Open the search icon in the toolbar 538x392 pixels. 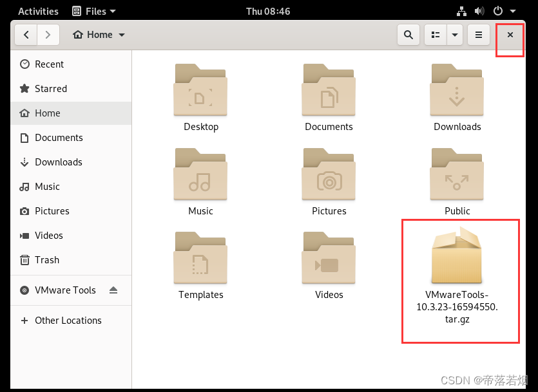(408, 35)
